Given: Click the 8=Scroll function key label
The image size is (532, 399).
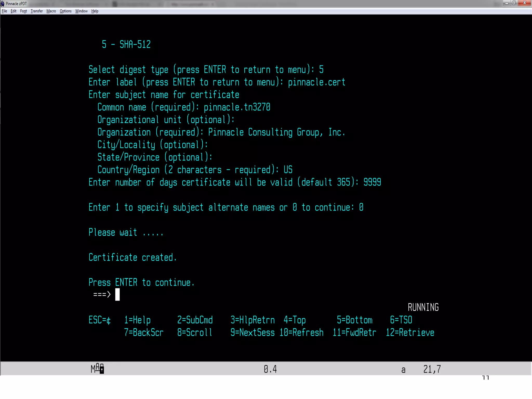Looking at the screenshot, I should [195, 332].
